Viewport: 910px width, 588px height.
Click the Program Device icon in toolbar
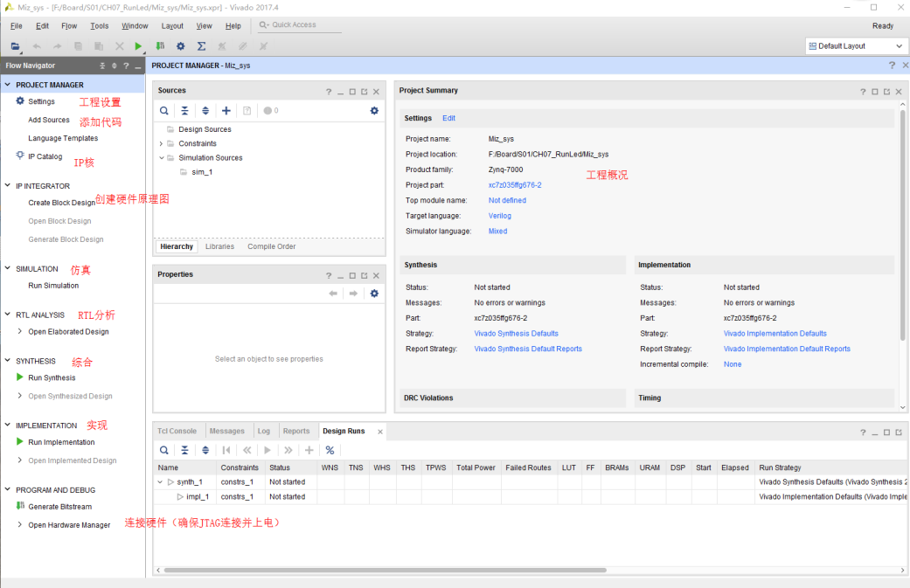point(160,46)
